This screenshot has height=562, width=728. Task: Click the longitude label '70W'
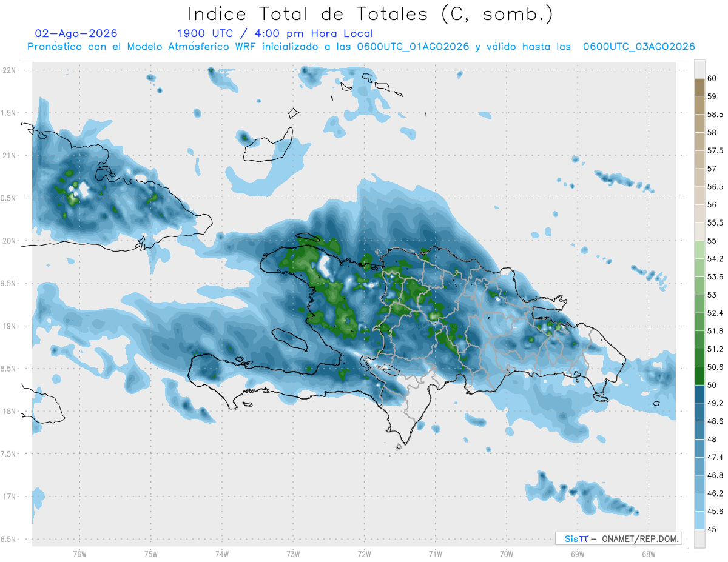tap(506, 554)
